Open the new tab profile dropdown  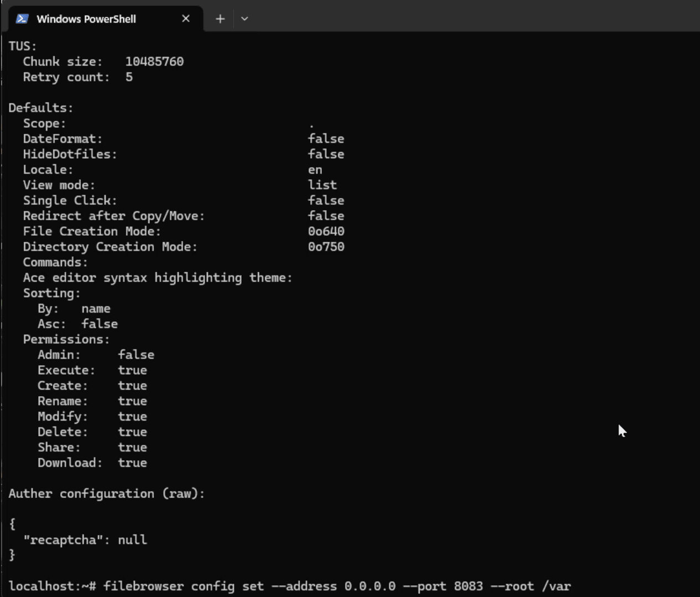point(244,19)
